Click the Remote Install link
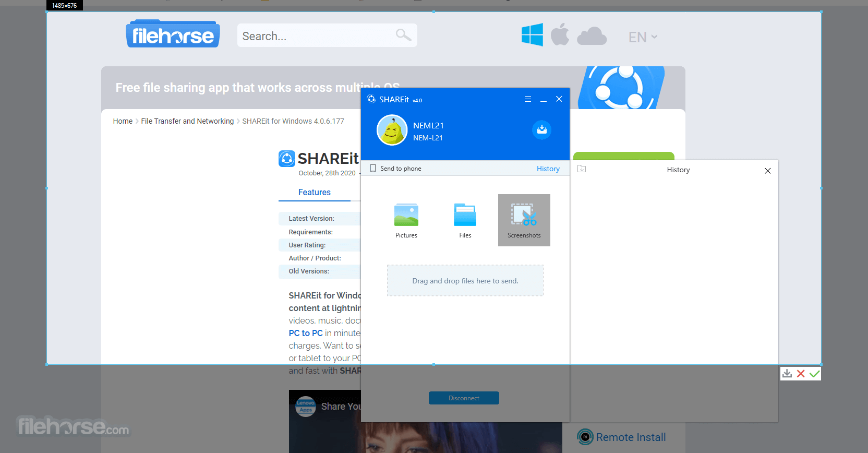This screenshot has height=453, width=868. pos(631,437)
